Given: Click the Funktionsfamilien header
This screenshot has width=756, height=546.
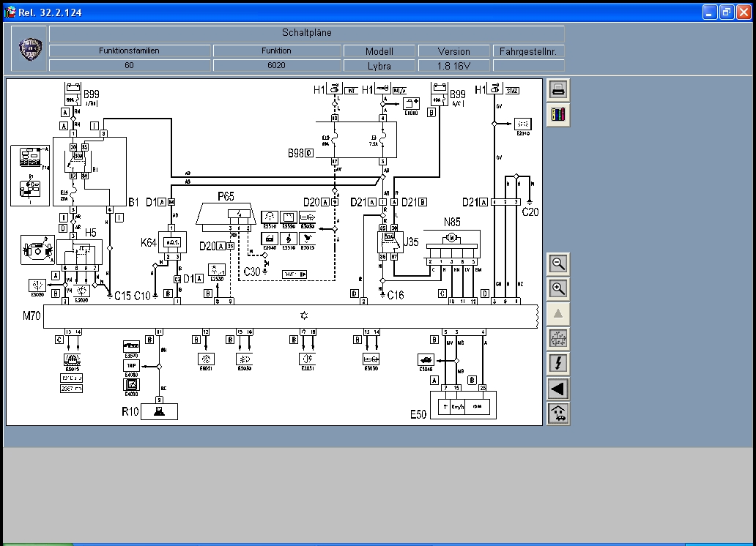Looking at the screenshot, I should [x=129, y=51].
